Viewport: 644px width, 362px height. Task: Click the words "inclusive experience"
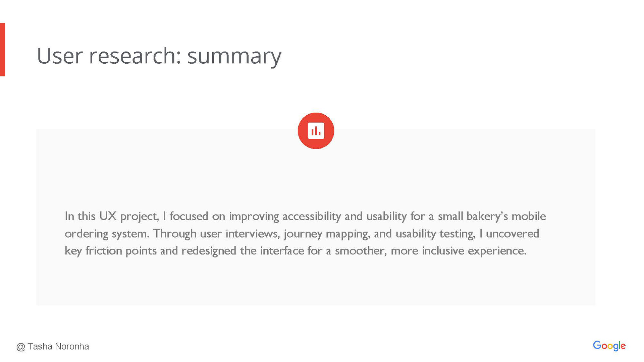tap(474, 251)
